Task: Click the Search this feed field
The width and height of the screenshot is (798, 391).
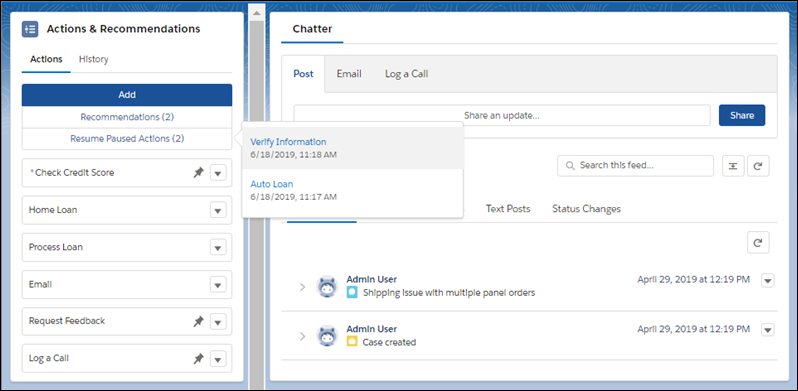Action: pyautogui.click(x=636, y=166)
